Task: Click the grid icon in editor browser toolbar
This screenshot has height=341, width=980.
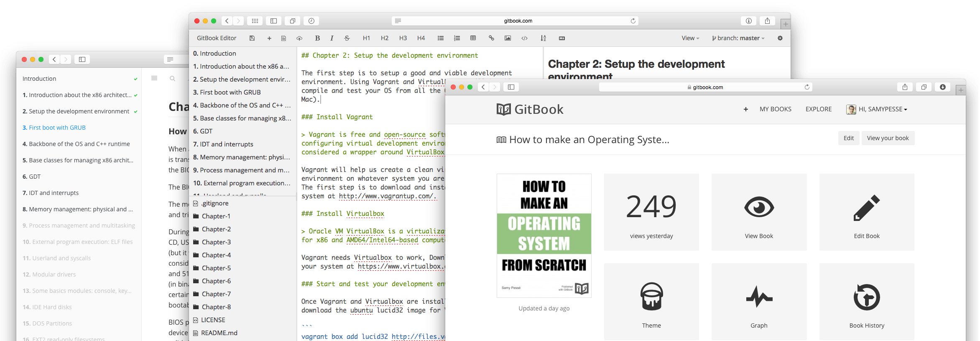Action: pyautogui.click(x=255, y=21)
